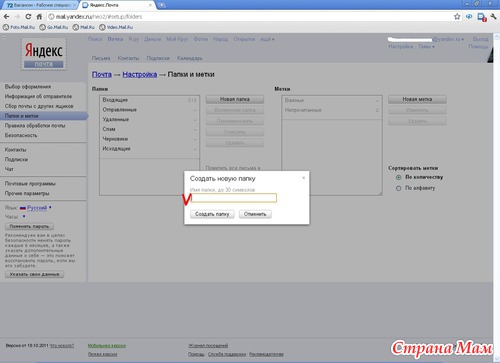
Task: Open the Темы dropdown
Action: tap(426, 47)
